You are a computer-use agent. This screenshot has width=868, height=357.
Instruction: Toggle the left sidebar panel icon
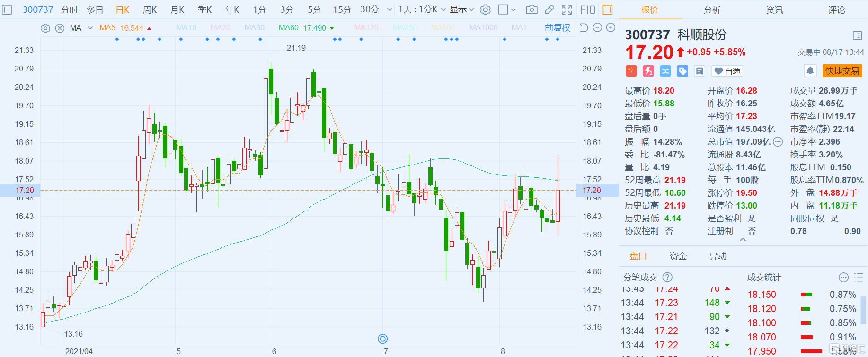[7, 9]
